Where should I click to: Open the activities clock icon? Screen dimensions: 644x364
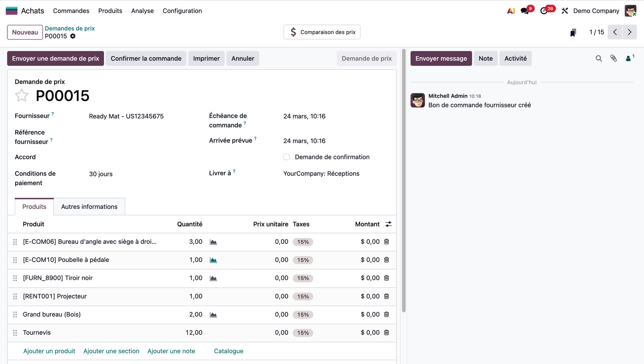[x=544, y=11]
